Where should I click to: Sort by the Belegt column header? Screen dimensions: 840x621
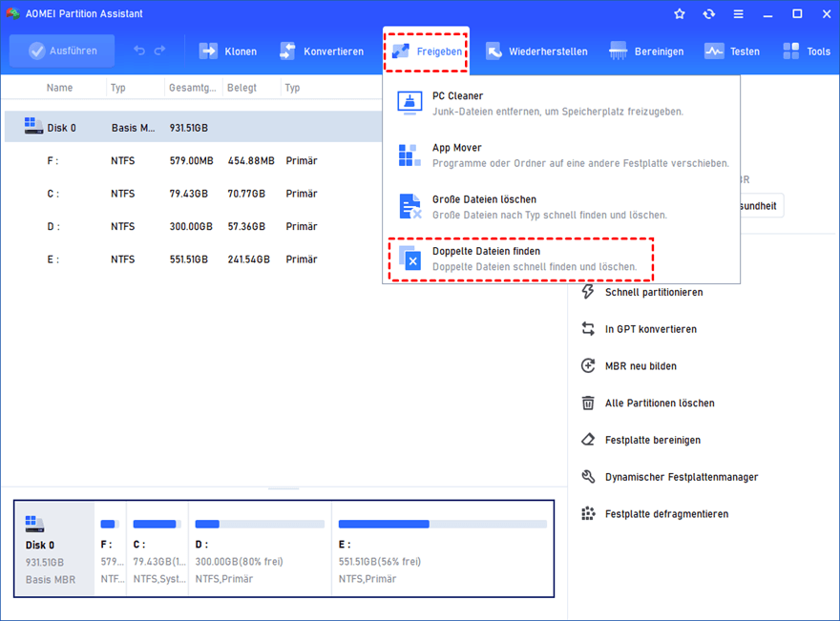pyautogui.click(x=241, y=88)
